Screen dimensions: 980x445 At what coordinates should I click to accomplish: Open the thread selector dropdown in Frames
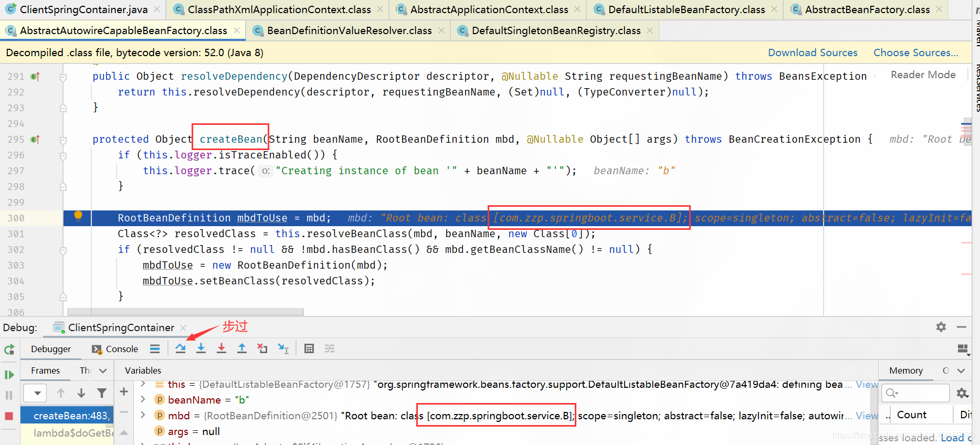[x=35, y=393]
